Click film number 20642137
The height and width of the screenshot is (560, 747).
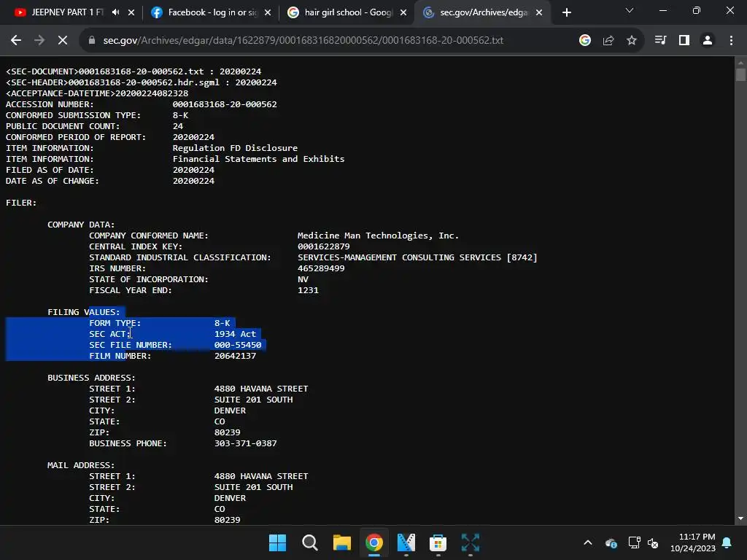tap(236, 356)
